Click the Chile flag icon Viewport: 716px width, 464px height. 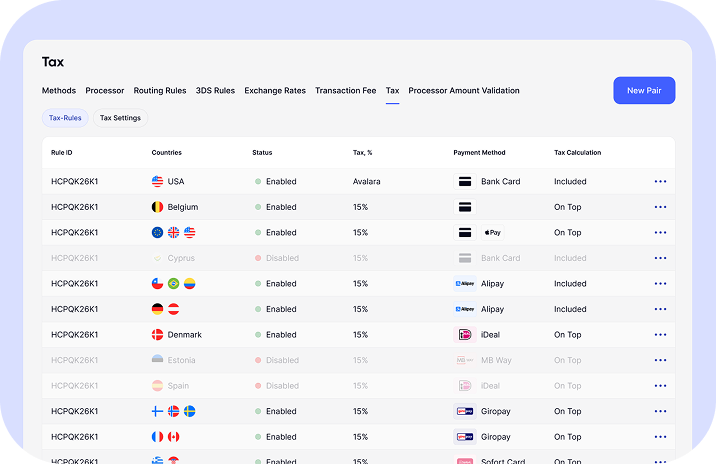click(157, 284)
